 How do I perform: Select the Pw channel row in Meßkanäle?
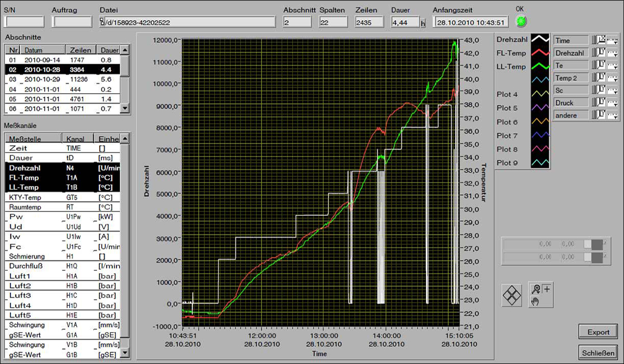(62, 217)
